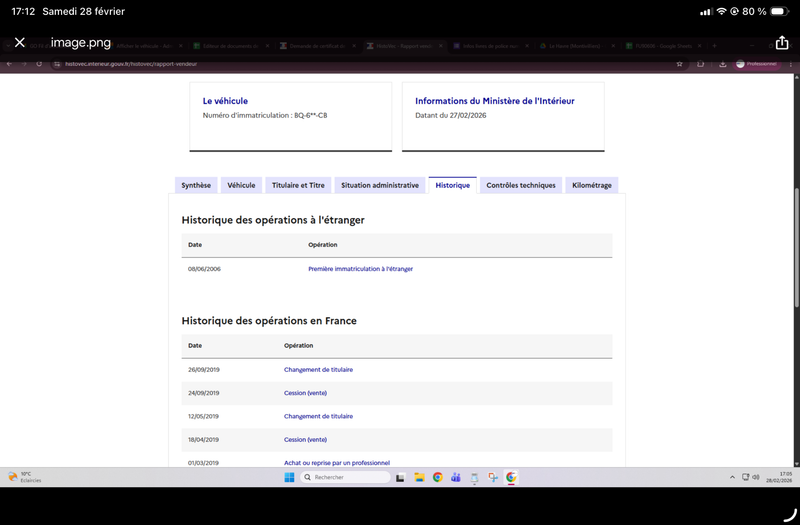Open File Explorer from the taskbar
This screenshot has width=800, height=525.
[419, 477]
